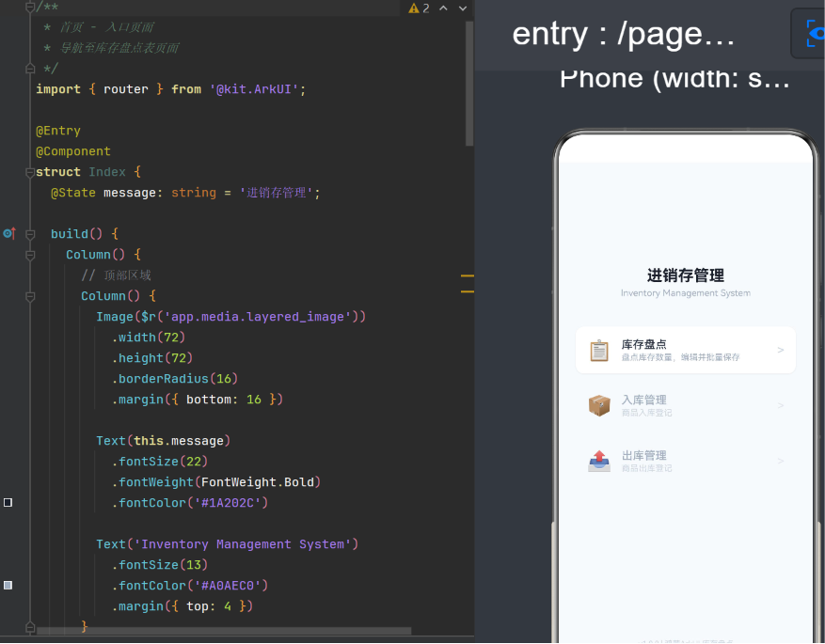Tap the chevron arrow on the 出库管理 row

[x=780, y=461]
